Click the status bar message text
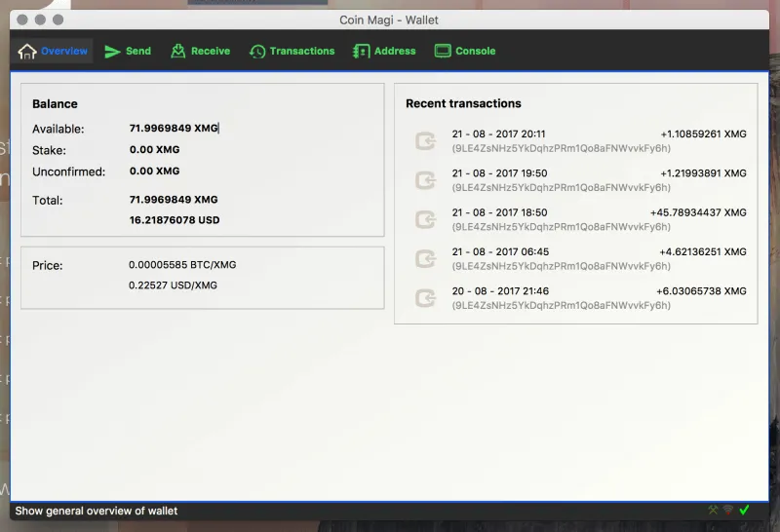 click(96, 511)
